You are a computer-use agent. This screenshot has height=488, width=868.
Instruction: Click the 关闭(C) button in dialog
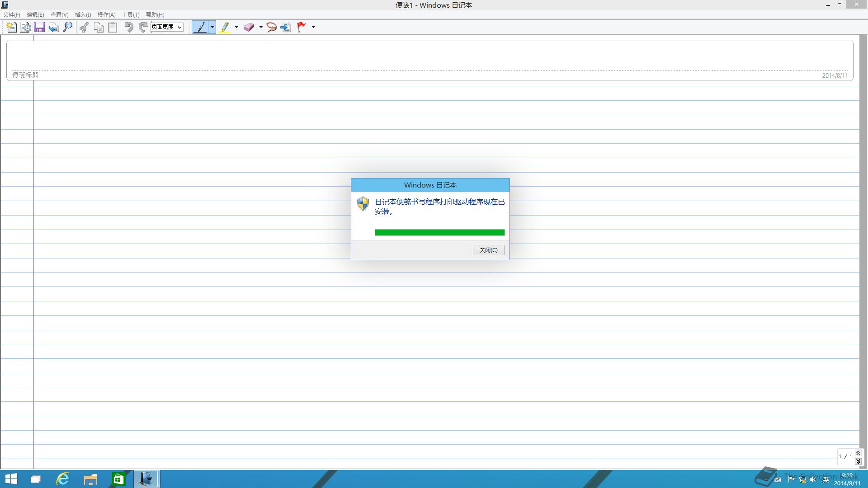tap(488, 250)
